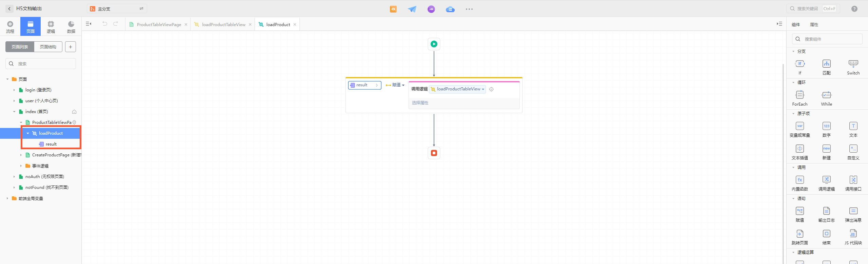Select the 文本插值 component
Screen dimensions: 868x264
click(x=800, y=152)
